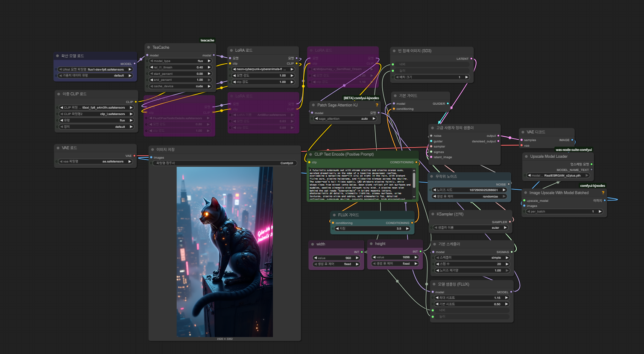This screenshot has width=644, height=354.
Task: Click the end_percent 1.00 value field
Action: point(180,80)
